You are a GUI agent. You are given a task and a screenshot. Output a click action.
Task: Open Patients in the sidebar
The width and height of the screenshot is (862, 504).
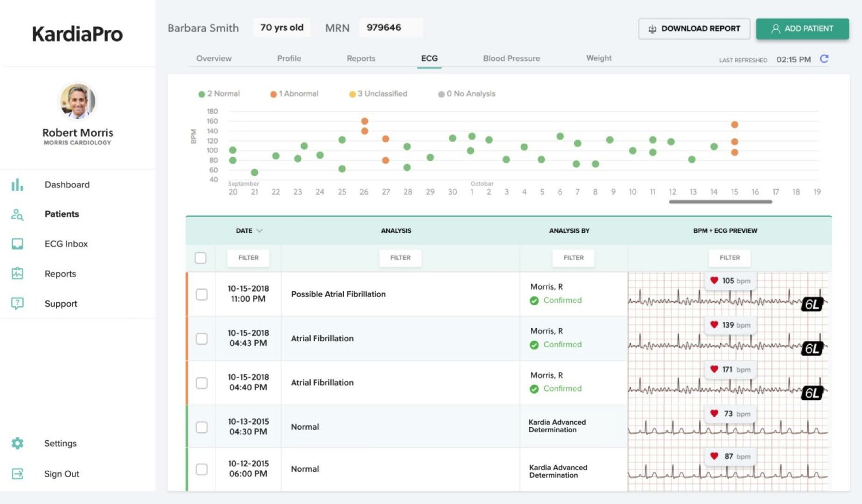pos(62,214)
